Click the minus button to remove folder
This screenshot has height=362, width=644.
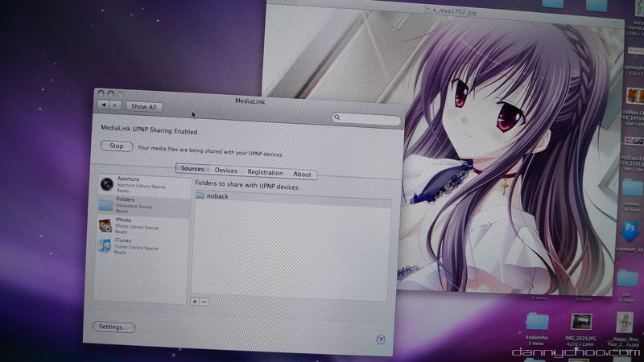(204, 301)
